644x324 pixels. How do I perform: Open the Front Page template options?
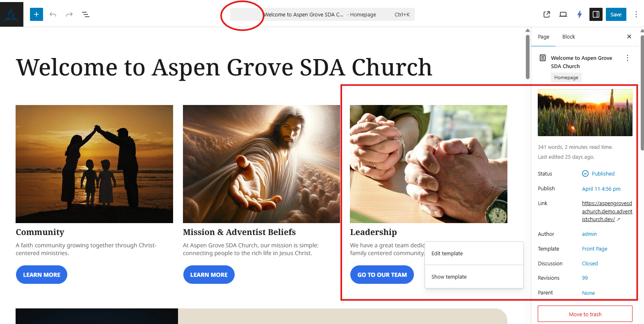click(594, 249)
